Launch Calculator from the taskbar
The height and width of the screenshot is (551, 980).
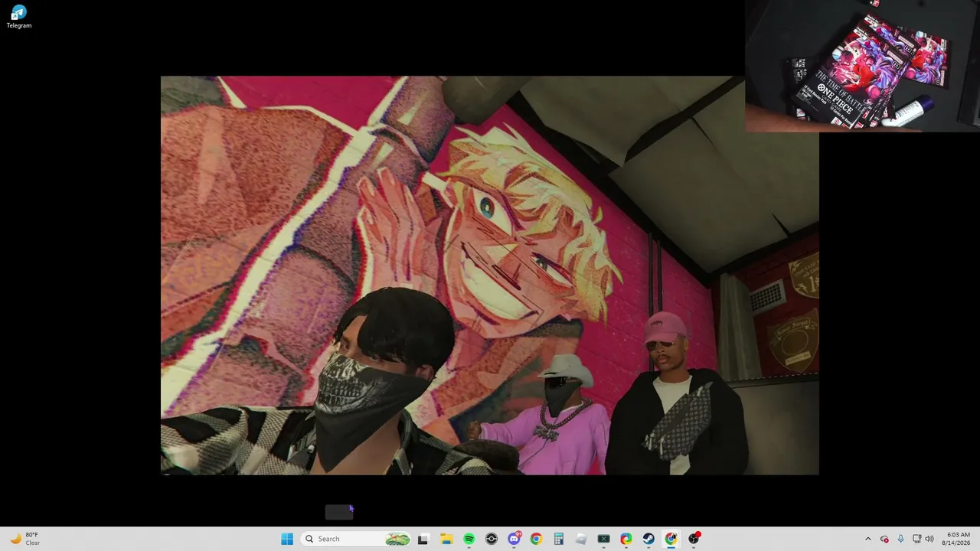tap(559, 539)
